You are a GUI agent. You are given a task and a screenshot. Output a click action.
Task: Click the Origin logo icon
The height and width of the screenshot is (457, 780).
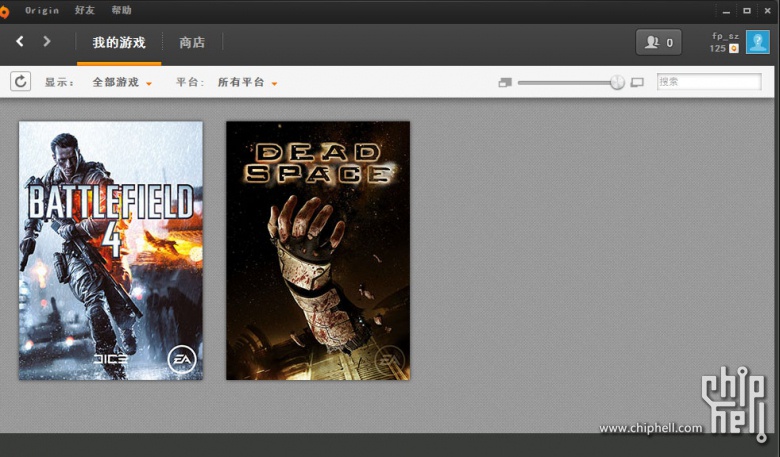pyautogui.click(x=4, y=11)
